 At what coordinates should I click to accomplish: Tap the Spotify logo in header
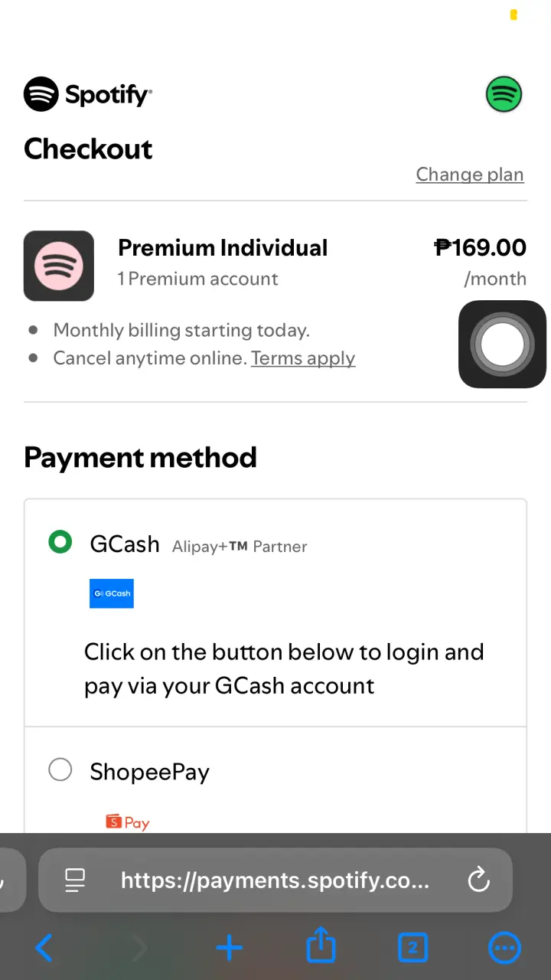[88, 95]
